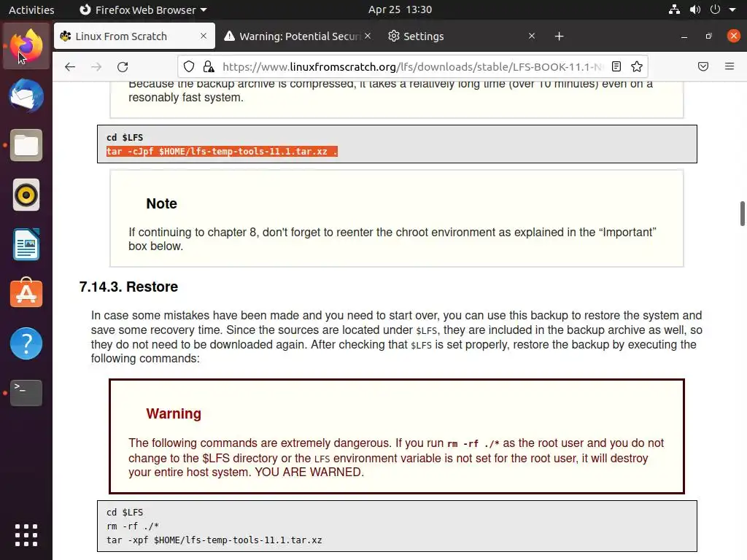Screen dimensions: 747x560
Task: View site security padlock info
Action: (x=209, y=66)
